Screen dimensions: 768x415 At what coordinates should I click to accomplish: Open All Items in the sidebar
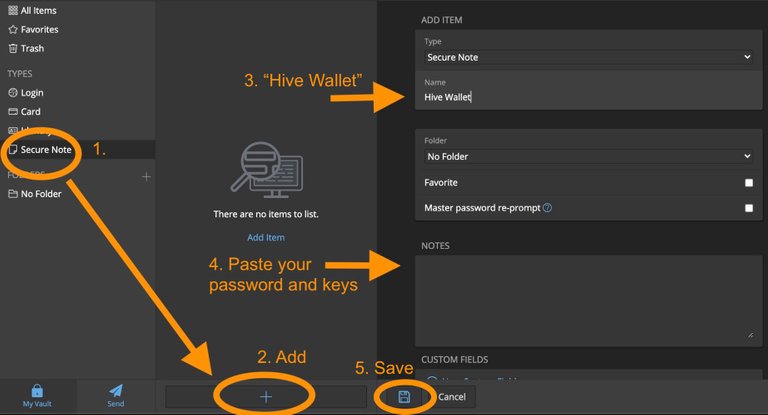[32, 10]
